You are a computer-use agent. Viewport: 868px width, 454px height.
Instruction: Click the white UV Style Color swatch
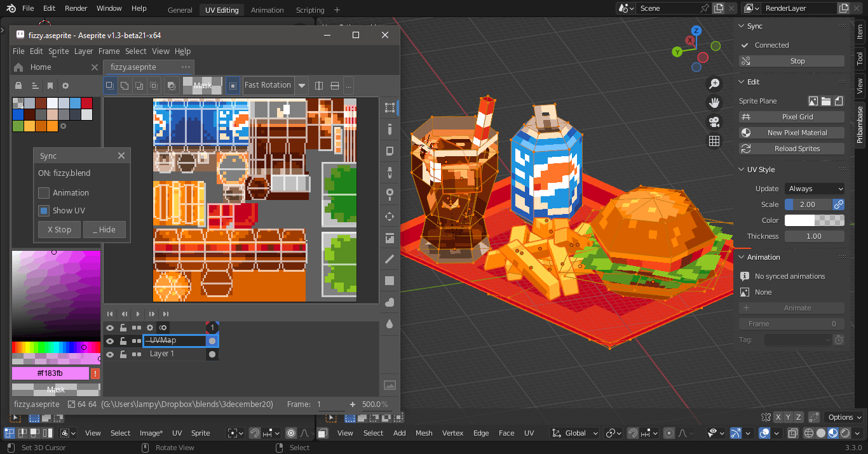pyautogui.click(x=815, y=220)
